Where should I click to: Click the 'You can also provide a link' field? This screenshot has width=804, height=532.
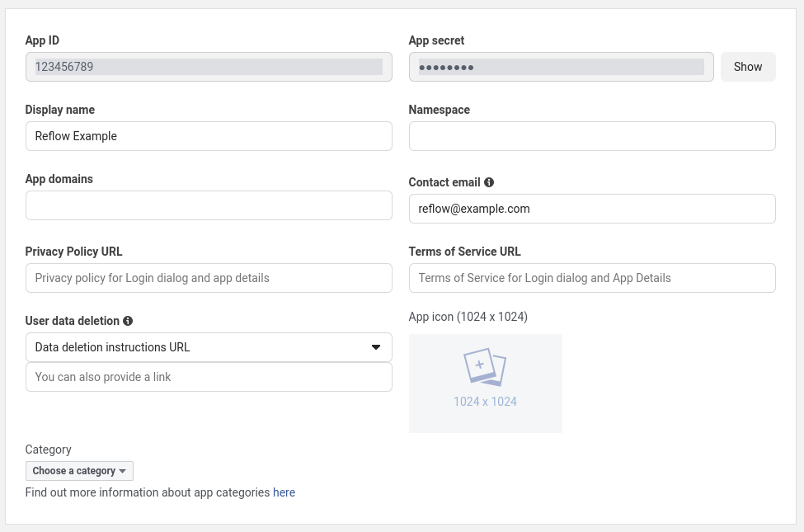(x=209, y=377)
